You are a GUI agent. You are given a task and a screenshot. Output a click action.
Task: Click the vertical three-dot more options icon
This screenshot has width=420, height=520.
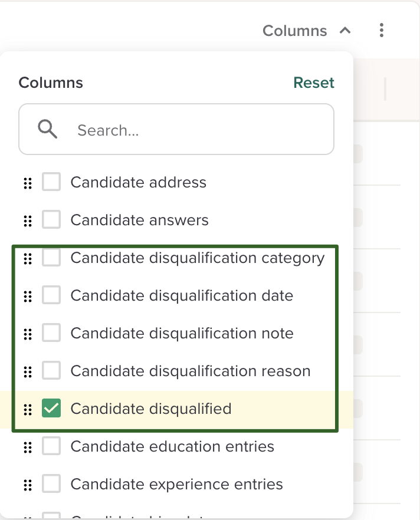pos(382,30)
